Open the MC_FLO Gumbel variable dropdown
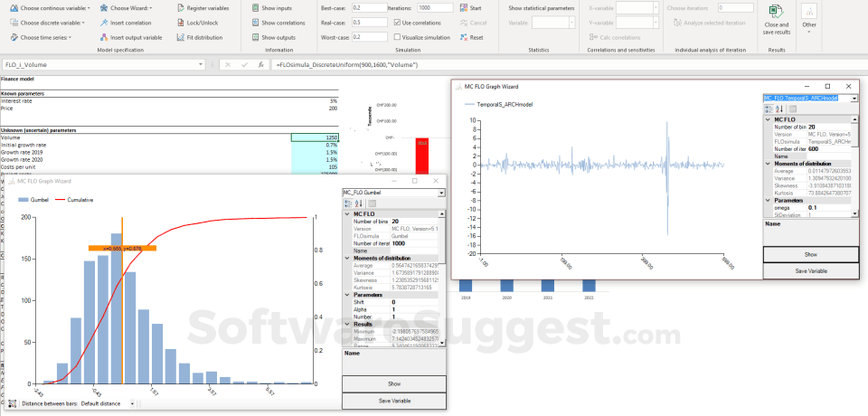Viewport: 868px width, 416px height. tap(441, 193)
